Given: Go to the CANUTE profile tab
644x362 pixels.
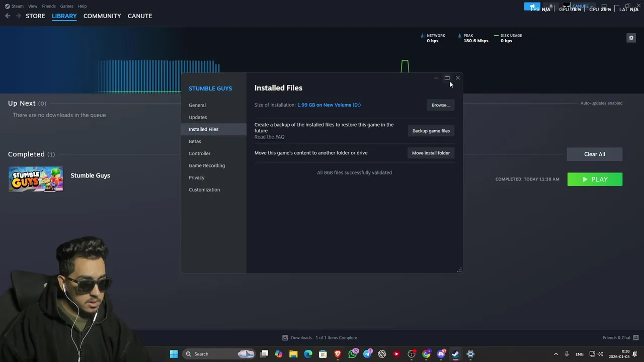Looking at the screenshot, I should click(140, 16).
